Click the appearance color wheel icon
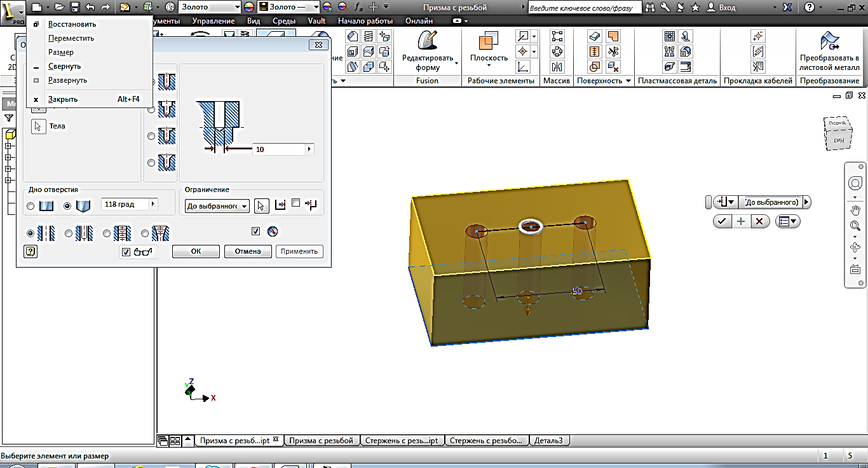Screen dimensions: 868x468 [x=248, y=7]
